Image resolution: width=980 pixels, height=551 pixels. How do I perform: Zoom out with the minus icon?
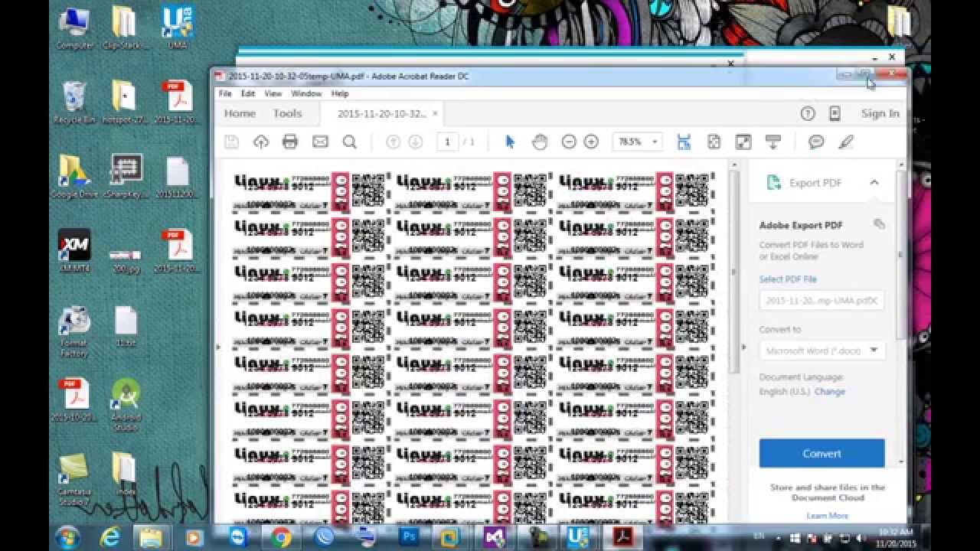click(x=569, y=142)
